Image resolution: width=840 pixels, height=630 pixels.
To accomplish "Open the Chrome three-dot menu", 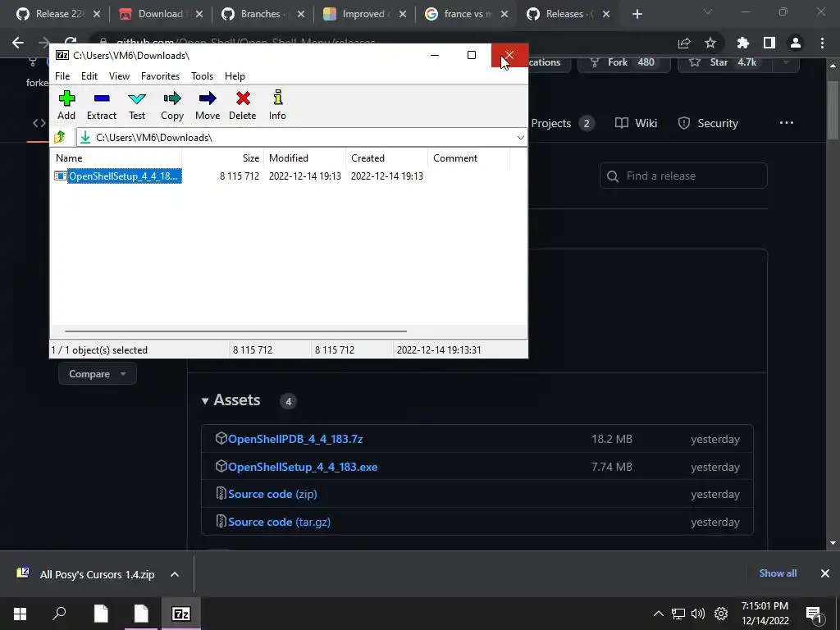I will [822, 43].
